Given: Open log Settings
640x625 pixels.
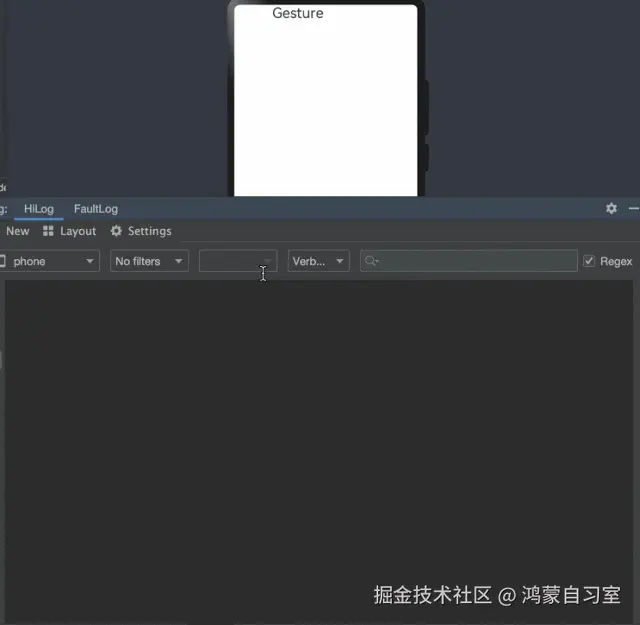Looking at the screenshot, I should pyautogui.click(x=141, y=231).
